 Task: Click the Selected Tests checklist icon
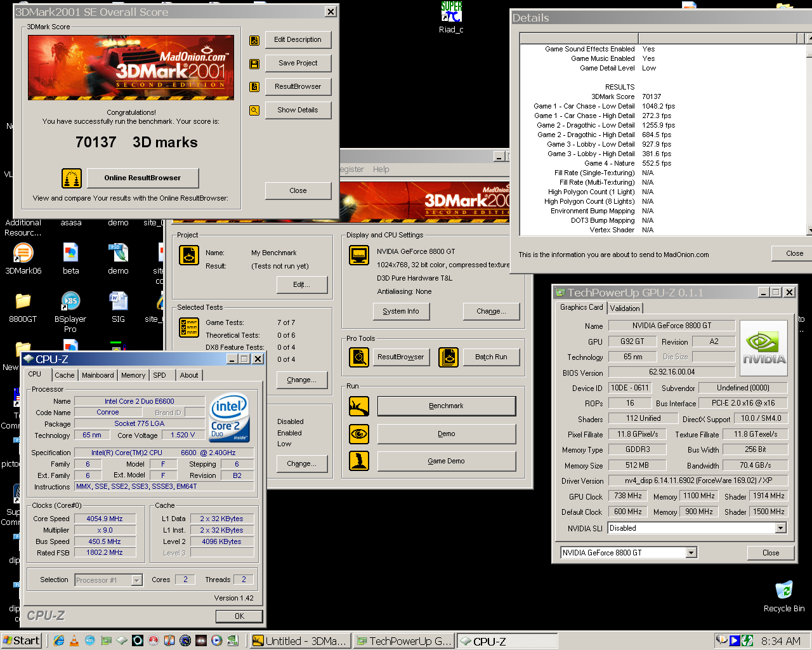coord(190,328)
